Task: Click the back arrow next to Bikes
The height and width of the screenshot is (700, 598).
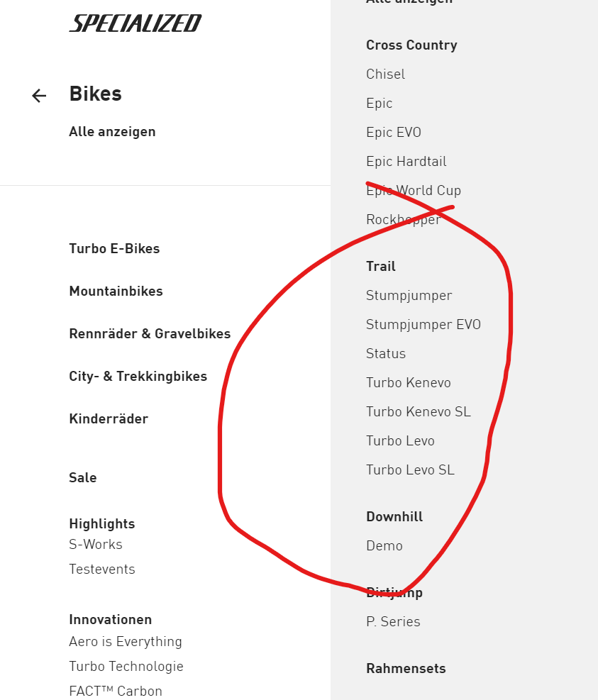Action: [39, 96]
